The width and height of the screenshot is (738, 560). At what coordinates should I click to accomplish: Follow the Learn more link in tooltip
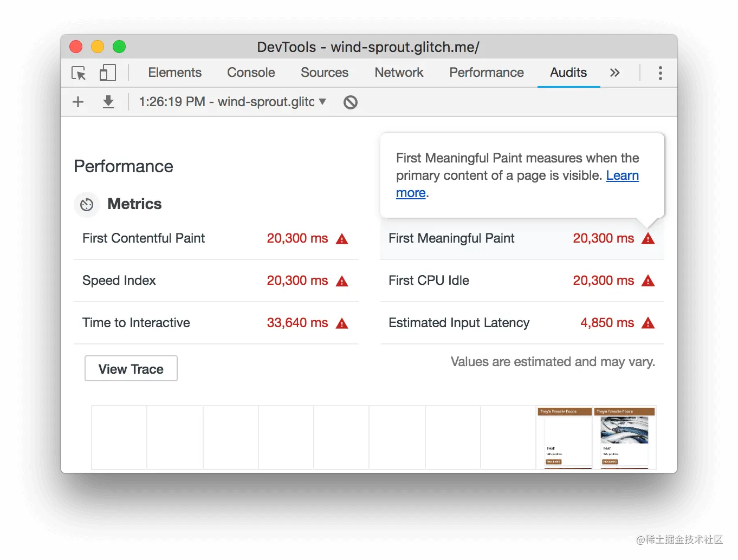[622, 175]
